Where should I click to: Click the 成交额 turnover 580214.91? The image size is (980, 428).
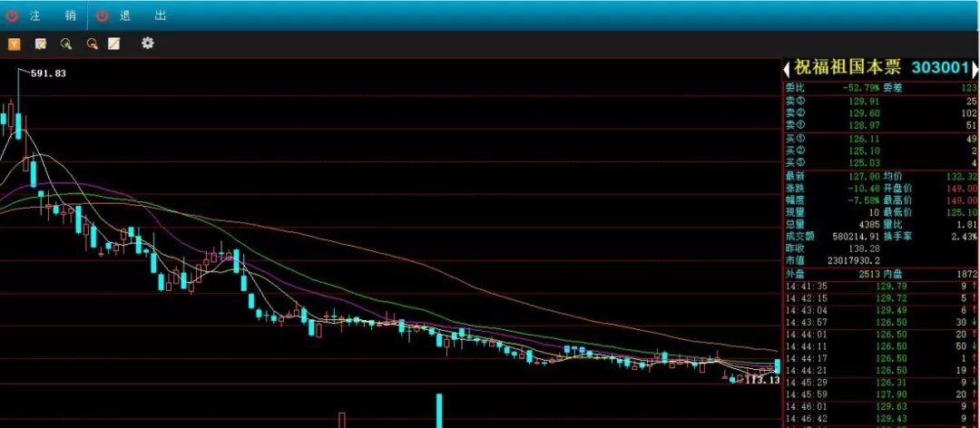tap(857, 237)
